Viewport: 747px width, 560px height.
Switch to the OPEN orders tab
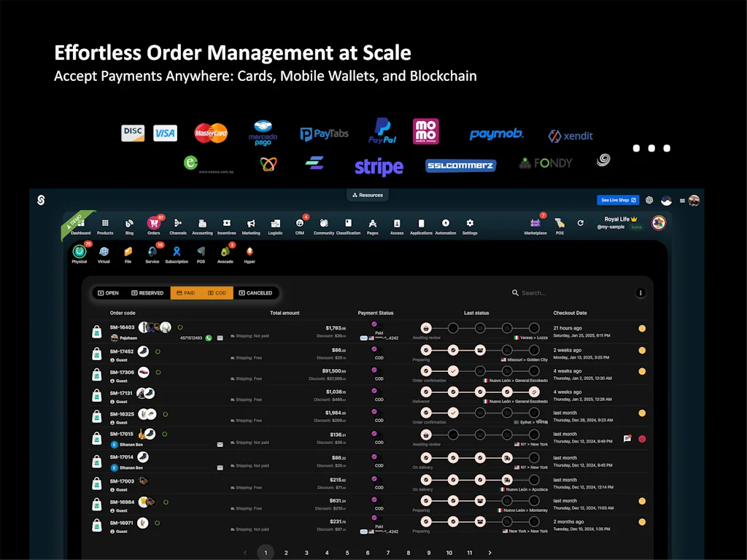[x=109, y=292]
